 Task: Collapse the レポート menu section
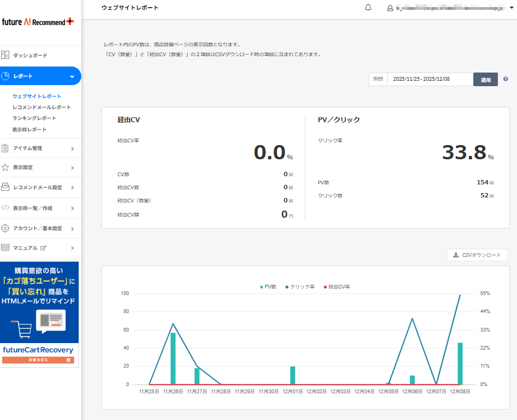tap(72, 76)
